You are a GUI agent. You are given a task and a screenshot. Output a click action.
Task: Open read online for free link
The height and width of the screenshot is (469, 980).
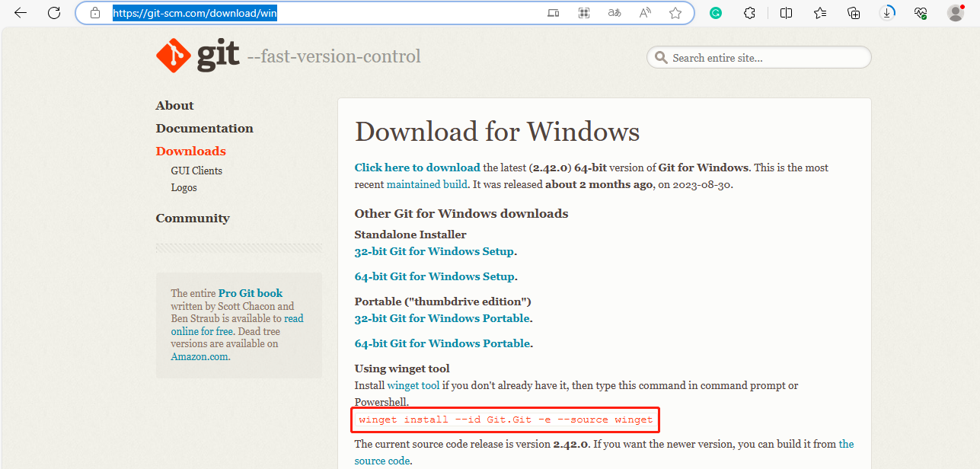click(x=237, y=325)
